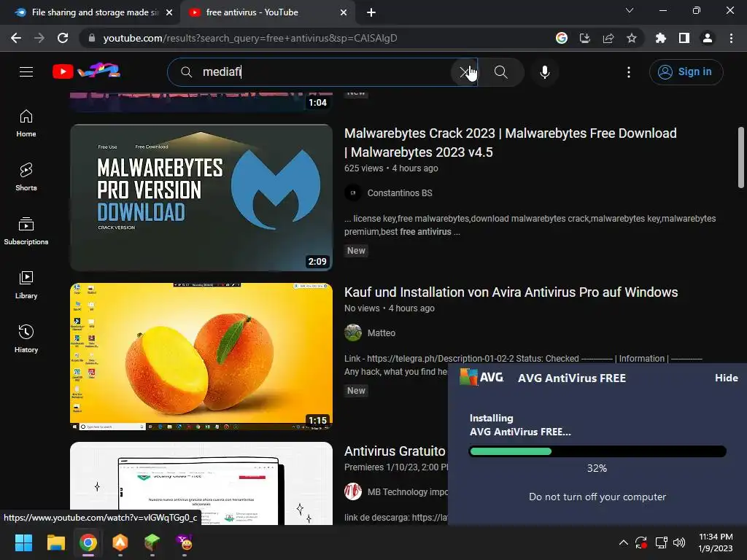This screenshot has width=747, height=560.
Task: Go back using browser back arrow
Action: coord(16,38)
